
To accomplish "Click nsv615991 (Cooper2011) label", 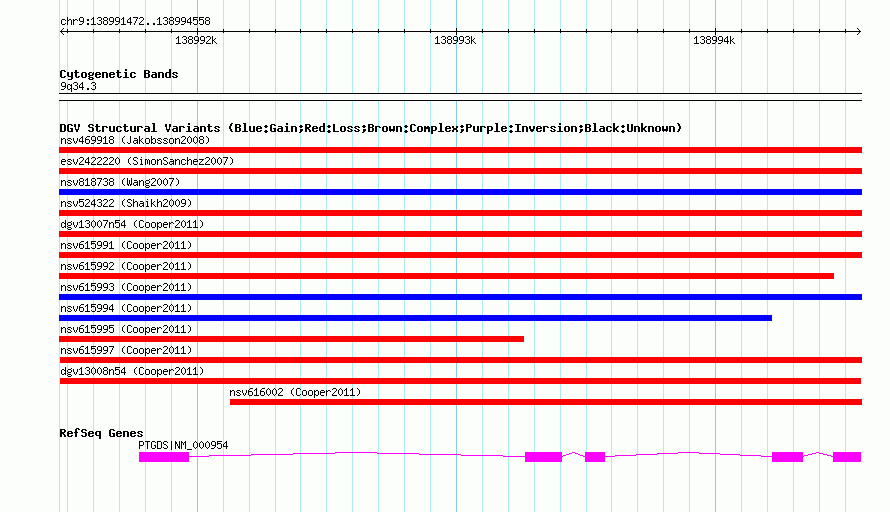I will (126, 245).
